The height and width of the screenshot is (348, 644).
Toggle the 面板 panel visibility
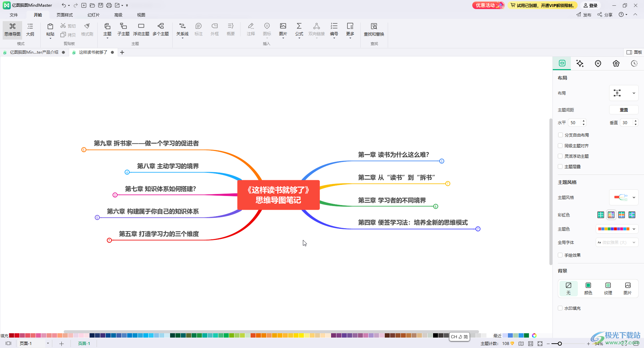tap(634, 52)
